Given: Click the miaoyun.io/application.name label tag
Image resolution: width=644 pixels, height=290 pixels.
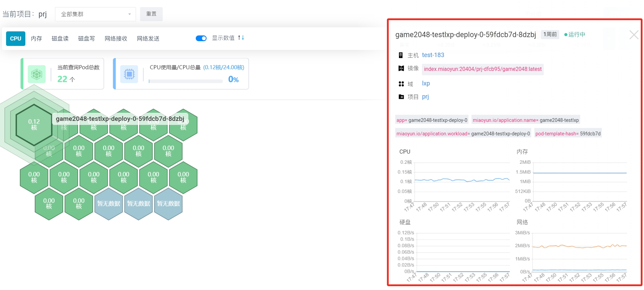Looking at the screenshot, I should (x=526, y=120).
